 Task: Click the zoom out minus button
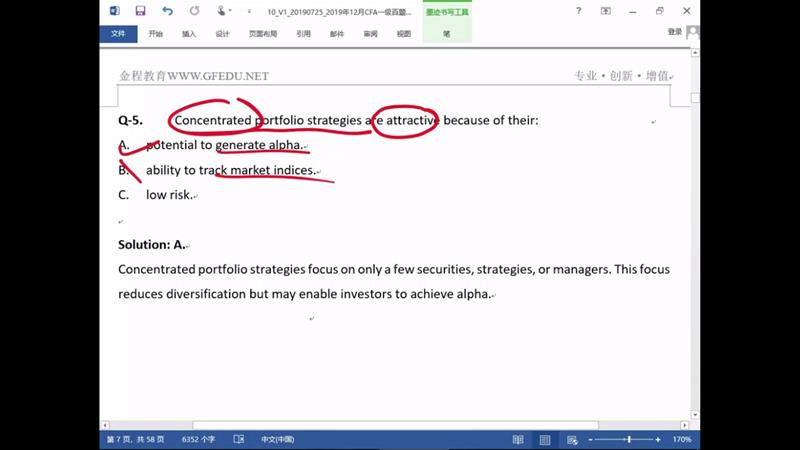[x=590, y=439]
